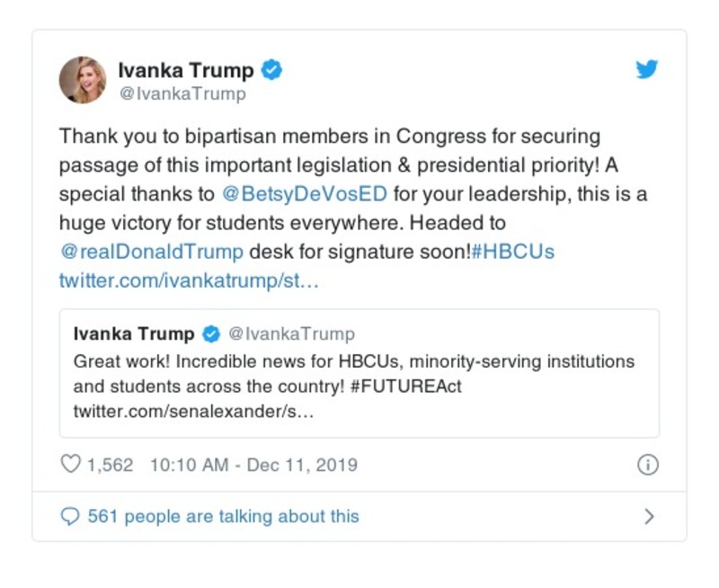Click the Twitter bird logo icon
The image size is (719, 588).
click(x=647, y=70)
